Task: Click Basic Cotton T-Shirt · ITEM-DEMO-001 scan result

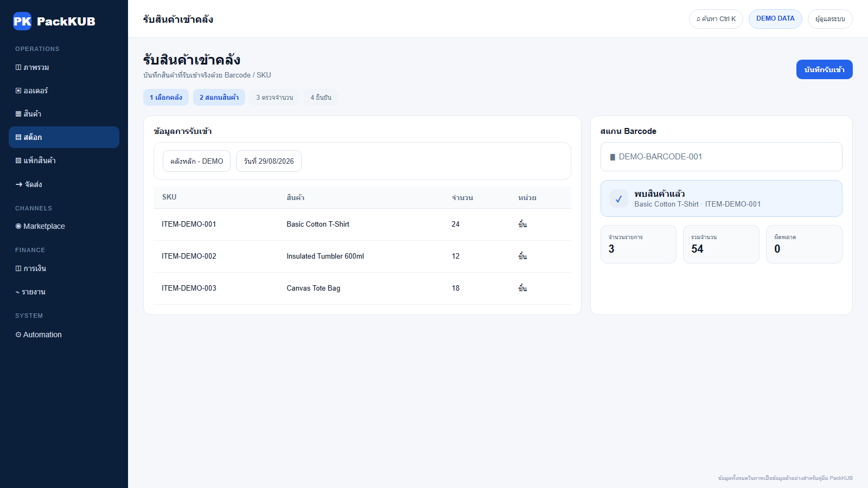Action: [x=698, y=204]
